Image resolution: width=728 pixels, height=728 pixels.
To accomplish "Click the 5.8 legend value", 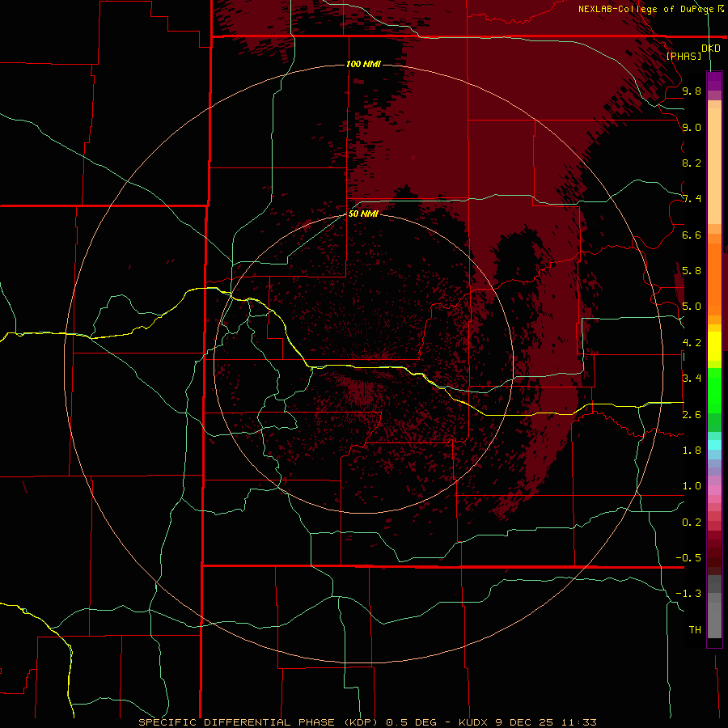I will (x=692, y=271).
